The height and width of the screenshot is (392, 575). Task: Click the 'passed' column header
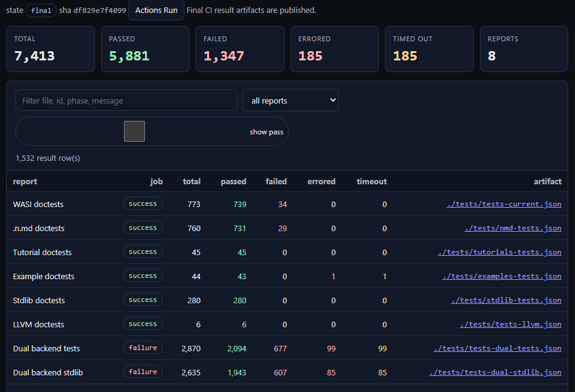(x=234, y=182)
